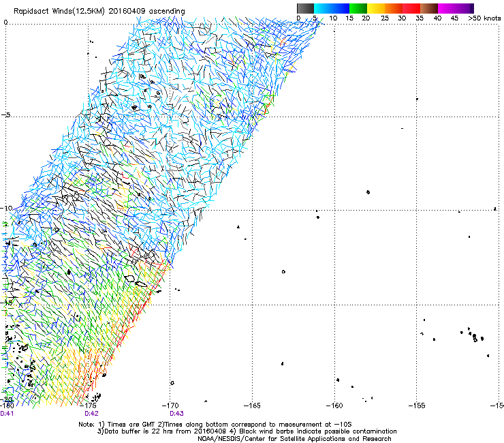This screenshot has height=443, width=504.
Task: Click the '-165' longitude axis label
Action: pyautogui.click(x=252, y=406)
